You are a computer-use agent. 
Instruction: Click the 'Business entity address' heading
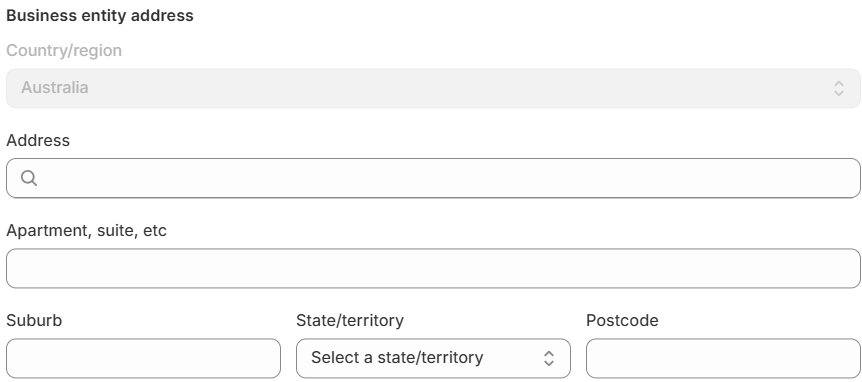pyautogui.click(x=100, y=15)
